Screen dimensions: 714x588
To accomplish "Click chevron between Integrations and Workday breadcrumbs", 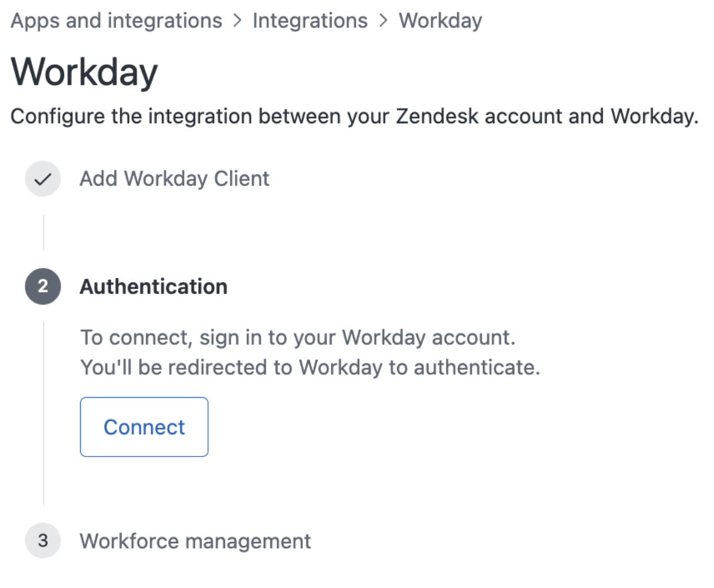I will coord(384,21).
